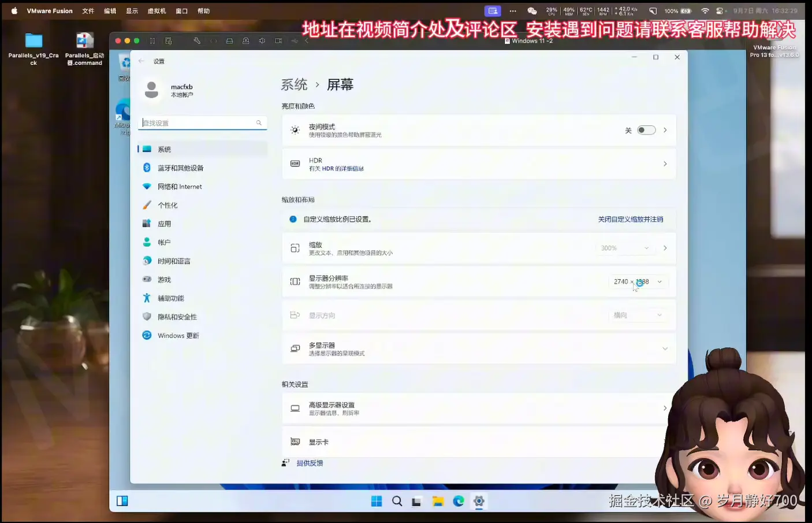The image size is (812, 523).
Task: Launch Microsoft Edge from the taskbar
Action: pos(459,501)
